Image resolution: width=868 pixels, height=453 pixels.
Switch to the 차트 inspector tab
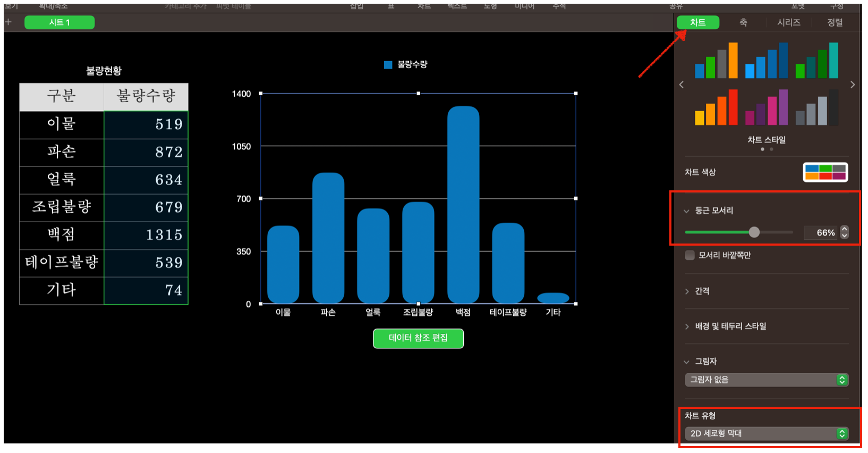click(x=697, y=22)
